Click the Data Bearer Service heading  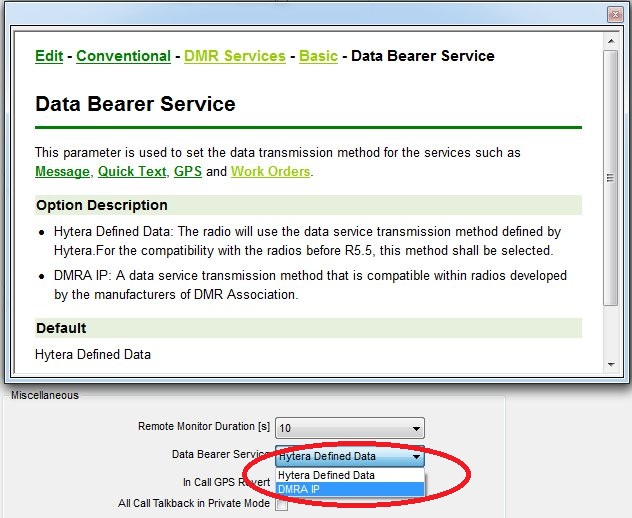135,104
